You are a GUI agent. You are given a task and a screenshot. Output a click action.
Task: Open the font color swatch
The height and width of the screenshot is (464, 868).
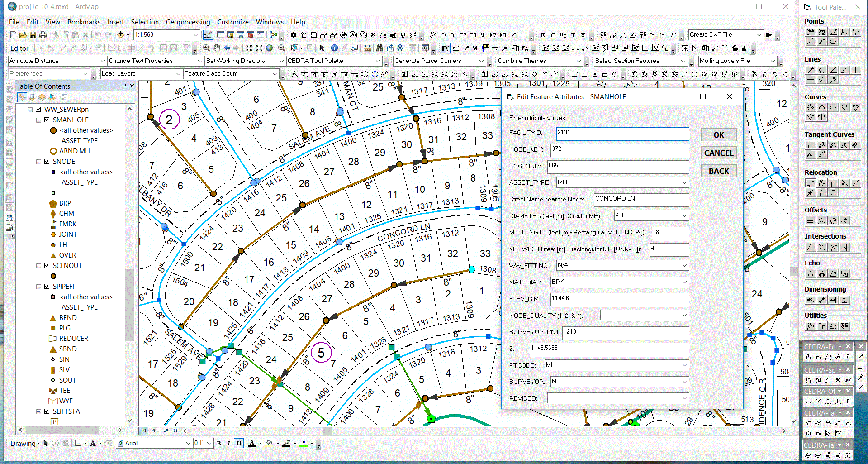252,444
